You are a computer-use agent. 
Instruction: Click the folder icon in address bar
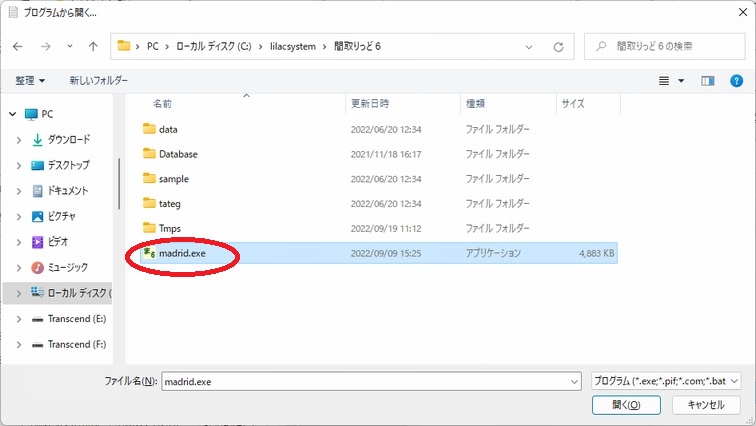[x=124, y=46]
